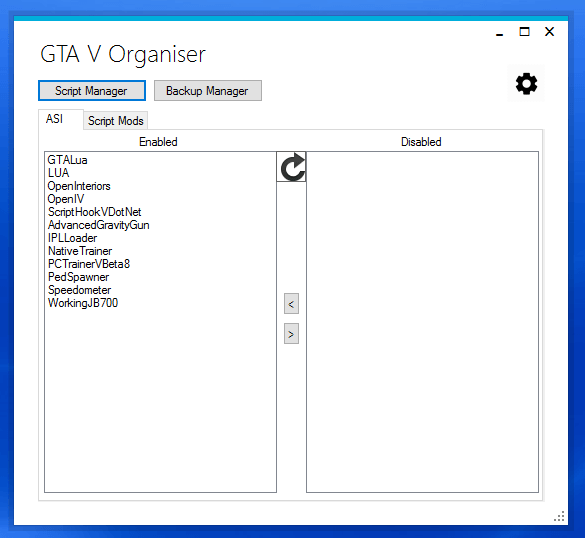Screen dimensions: 585x538
Task: Select PCTrainerVBeta8 in Enabled list
Action: pos(89,264)
